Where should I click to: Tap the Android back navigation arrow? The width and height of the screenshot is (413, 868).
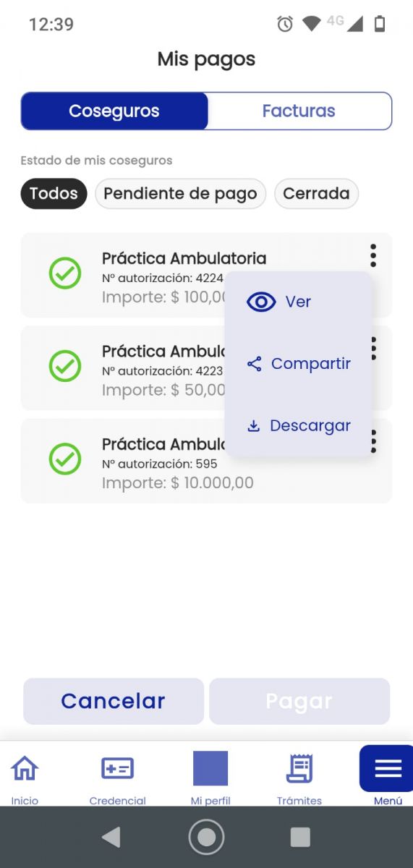(x=111, y=837)
